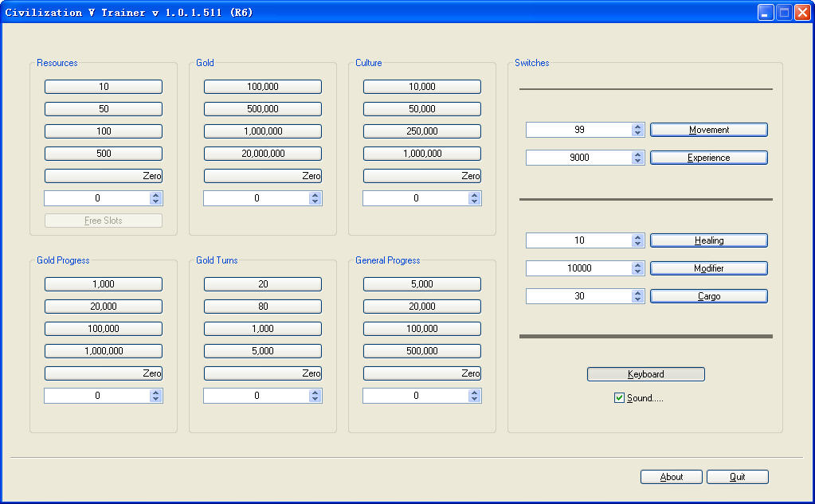The image size is (815, 504).
Task: Click the Movement switch button
Action: [709, 130]
